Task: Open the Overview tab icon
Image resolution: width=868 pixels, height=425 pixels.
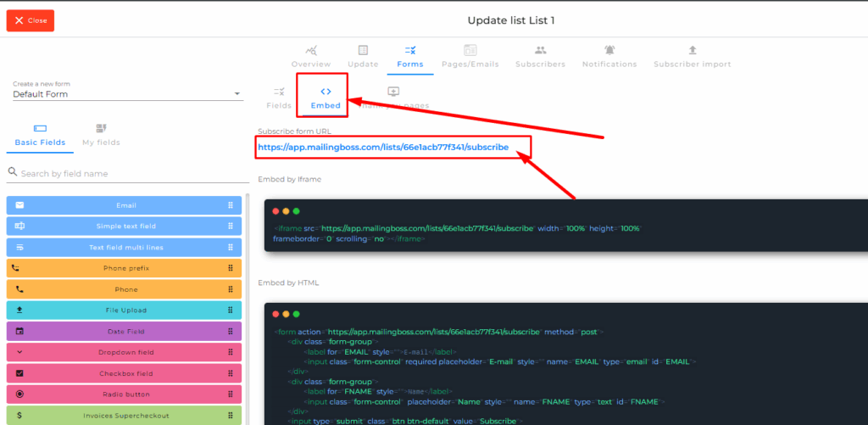Action: pyautogui.click(x=311, y=51)
